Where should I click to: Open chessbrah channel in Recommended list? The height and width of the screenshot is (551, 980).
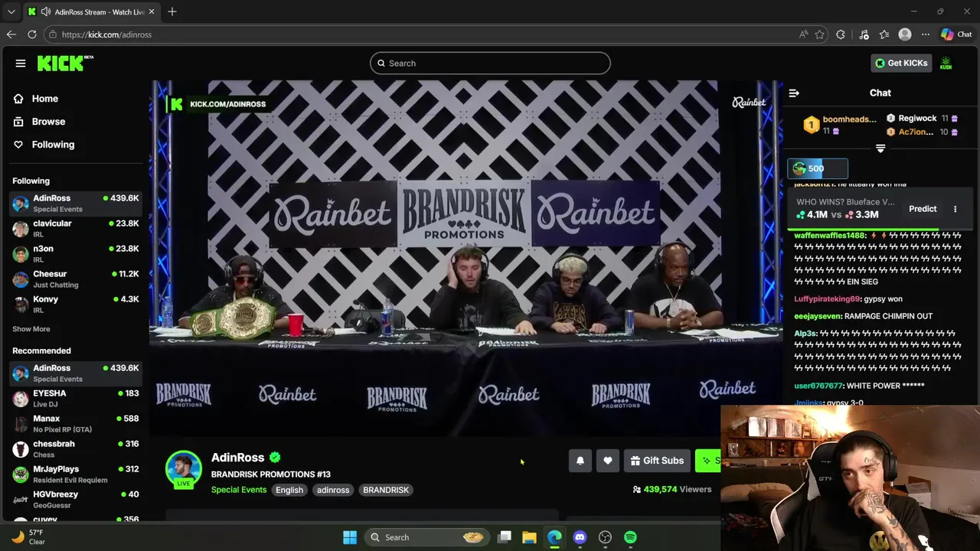pyautogui.click(x=75, y=448)
